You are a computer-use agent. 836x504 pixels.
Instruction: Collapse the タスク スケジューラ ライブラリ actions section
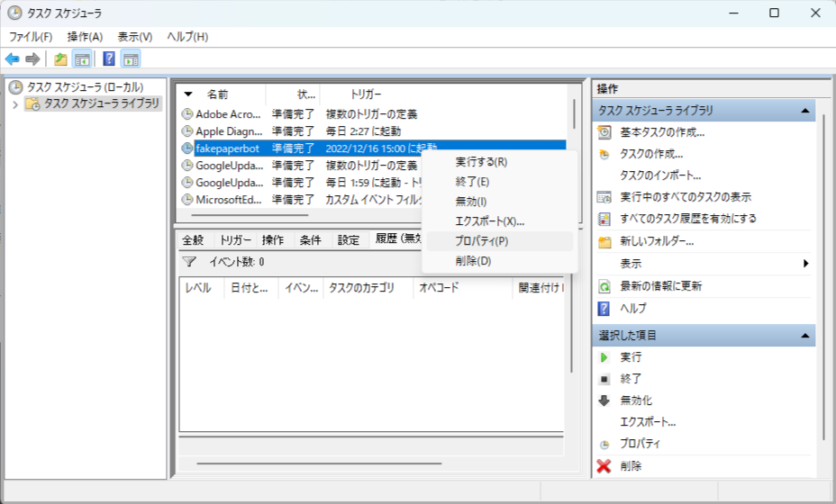click(805, 111)
